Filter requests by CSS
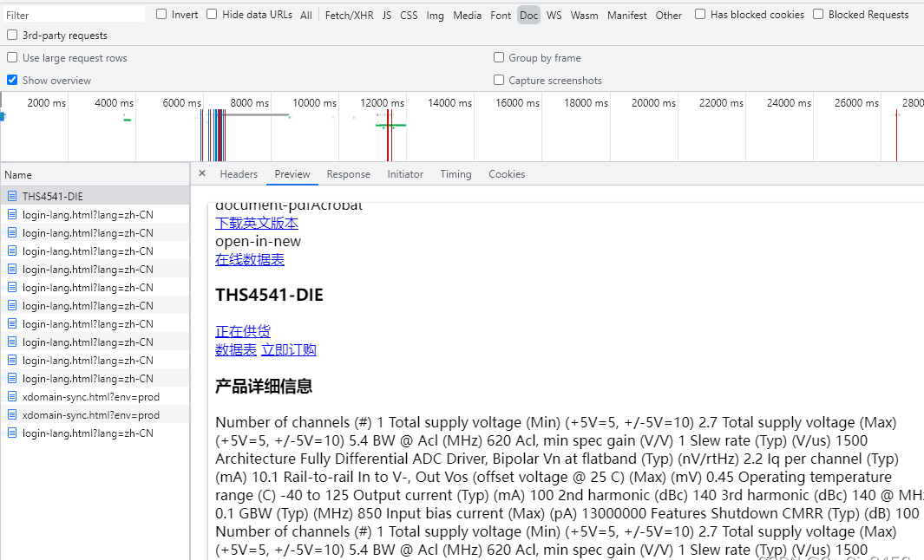 coord(409,16)
